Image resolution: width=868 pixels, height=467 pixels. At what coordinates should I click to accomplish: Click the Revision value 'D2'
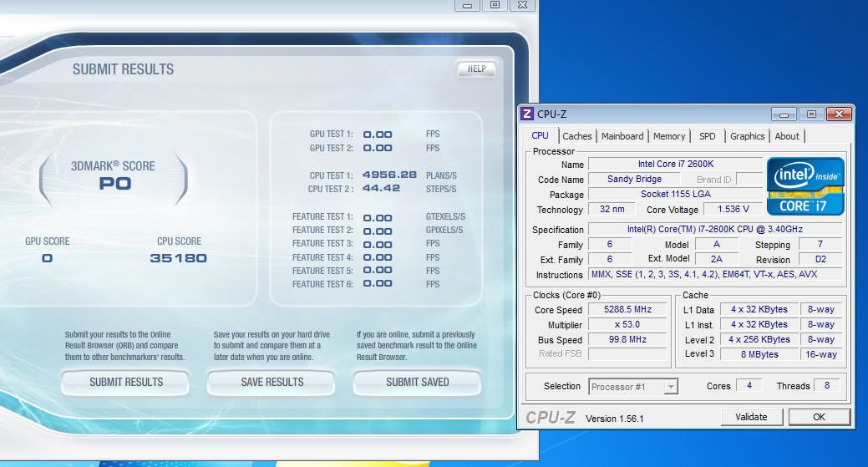coord(820,259)
